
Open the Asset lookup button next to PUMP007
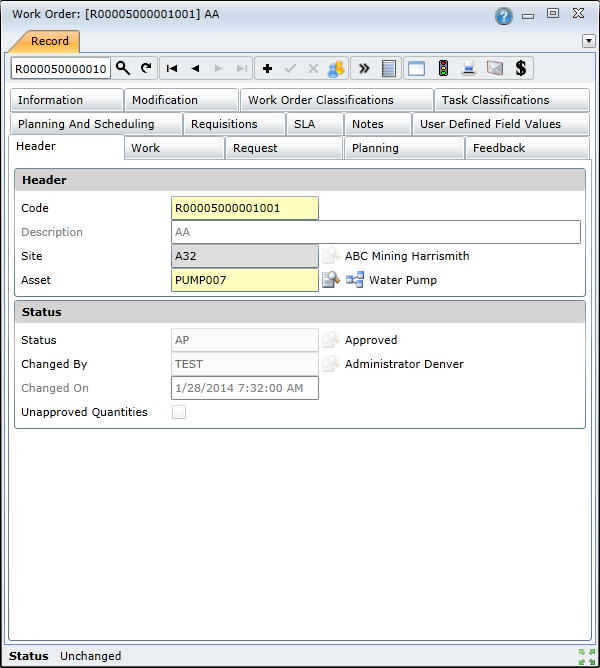330,280
